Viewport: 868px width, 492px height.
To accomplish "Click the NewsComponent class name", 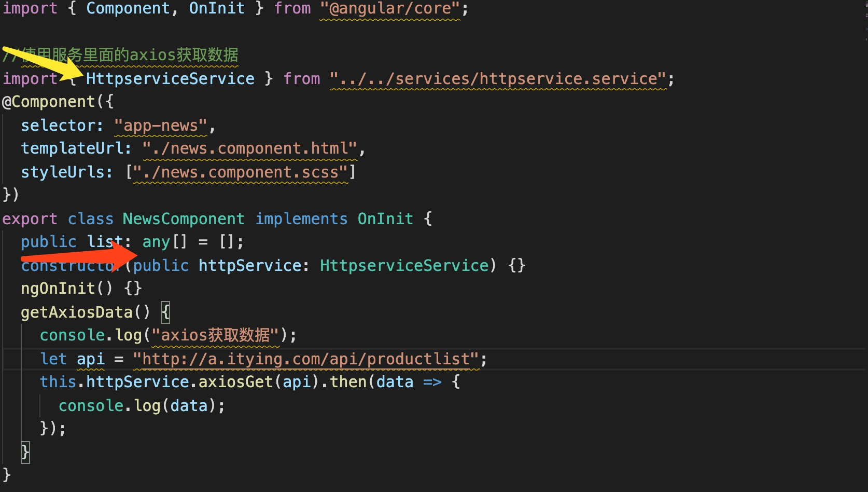I will pos(184,218).
